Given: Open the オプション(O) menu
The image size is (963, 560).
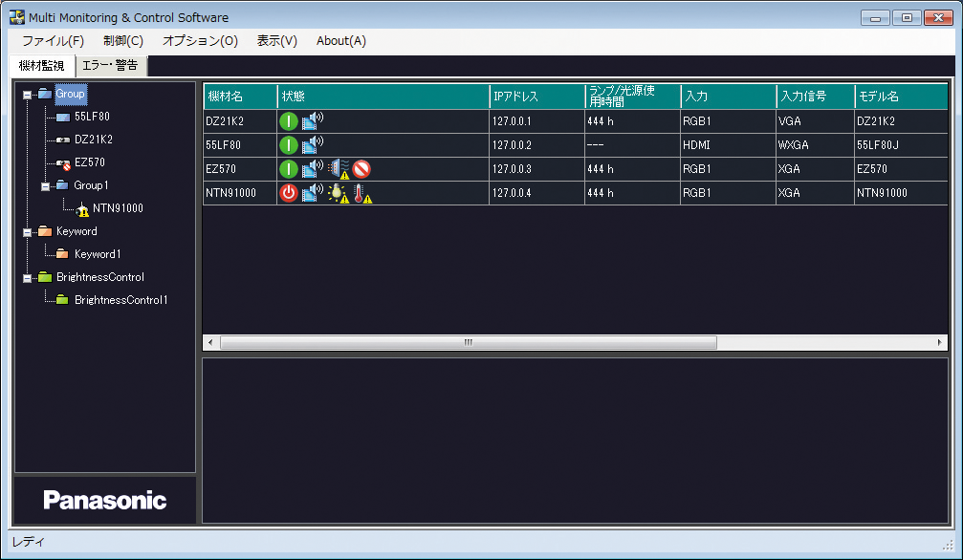Looking at the screenshot, I should (x=200, y=41).
